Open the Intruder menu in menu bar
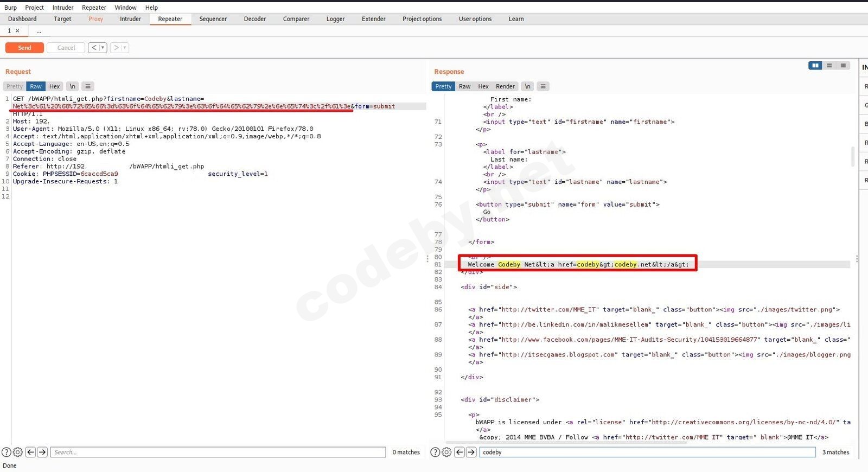This screenshot has height=472, width=868. click(63, 8)
